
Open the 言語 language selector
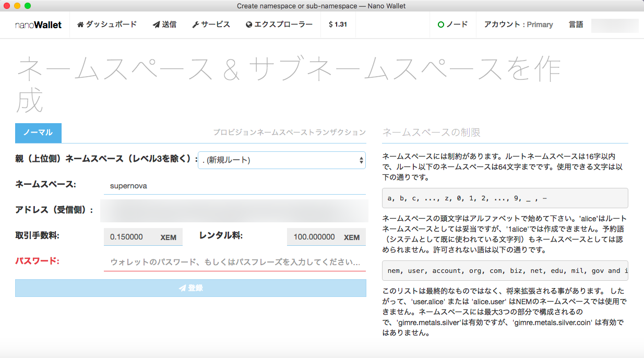click(x=576, y=24)
